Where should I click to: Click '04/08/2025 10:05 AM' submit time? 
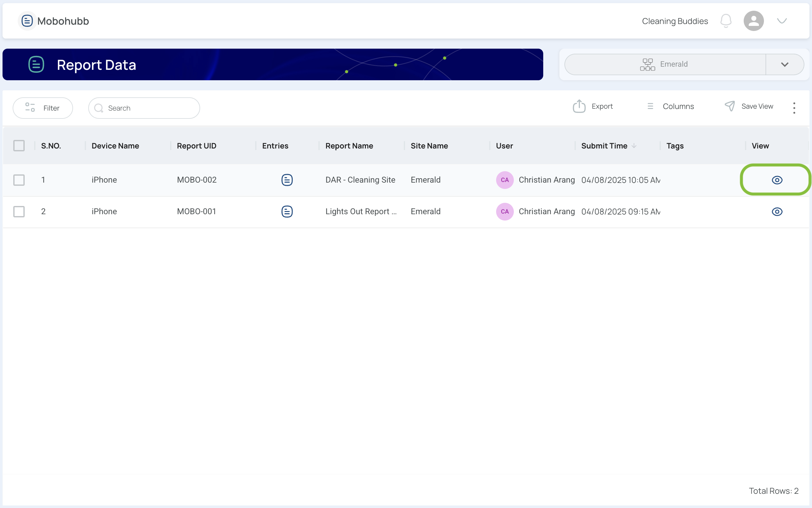[x=621, y=180]
